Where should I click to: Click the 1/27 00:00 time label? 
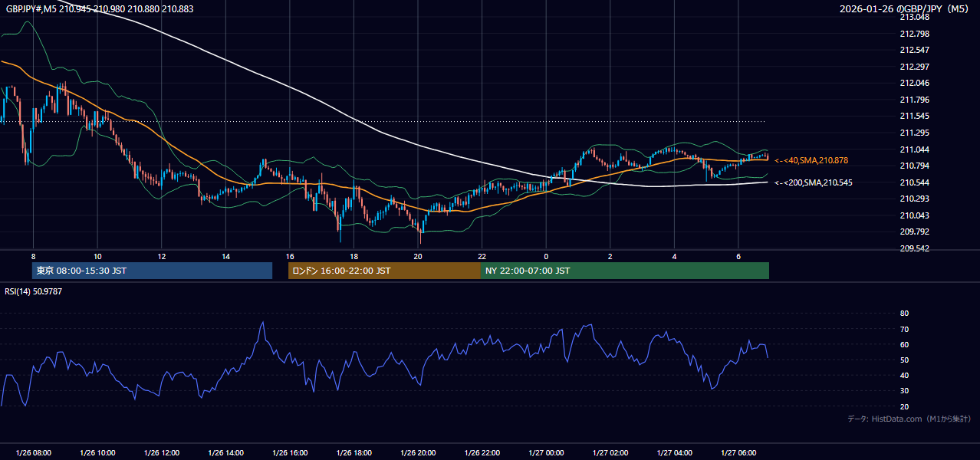[x=546, y=453]
